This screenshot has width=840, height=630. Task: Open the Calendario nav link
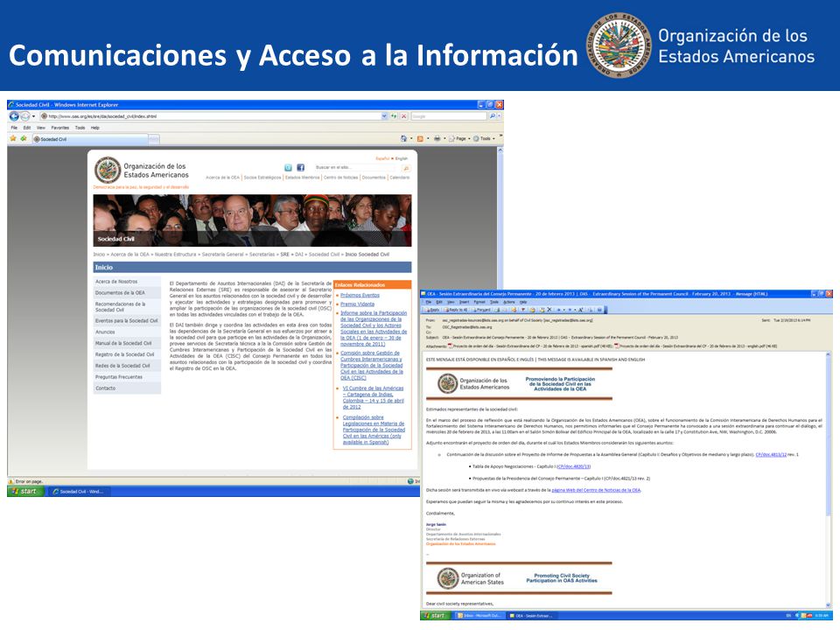coord(400,178)
